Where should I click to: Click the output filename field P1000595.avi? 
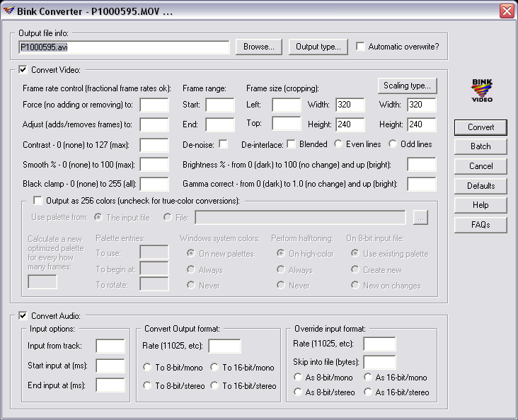pyautogui.click(x=124, y=47)
